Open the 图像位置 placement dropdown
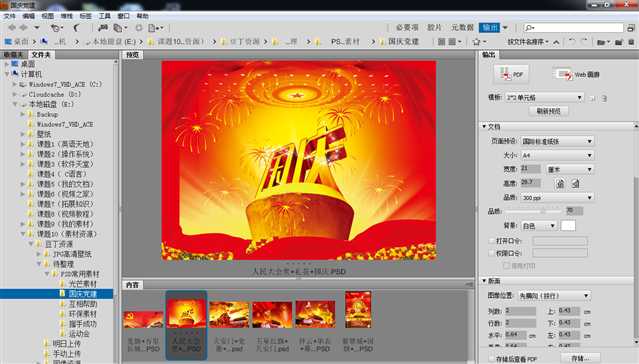The width and height of the screenshot is (639, 364). 554,296
